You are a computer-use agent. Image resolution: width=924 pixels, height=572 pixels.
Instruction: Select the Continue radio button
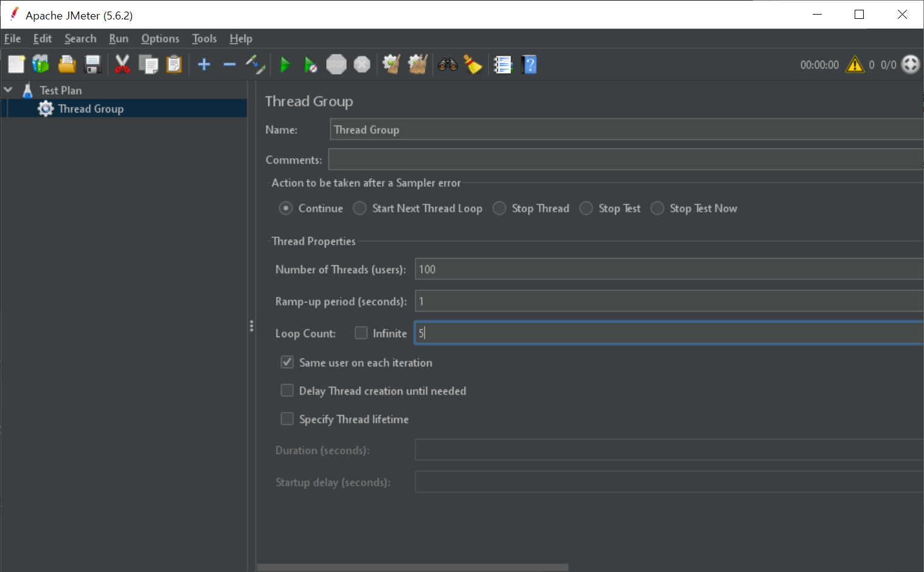click(x=286, y=208)
